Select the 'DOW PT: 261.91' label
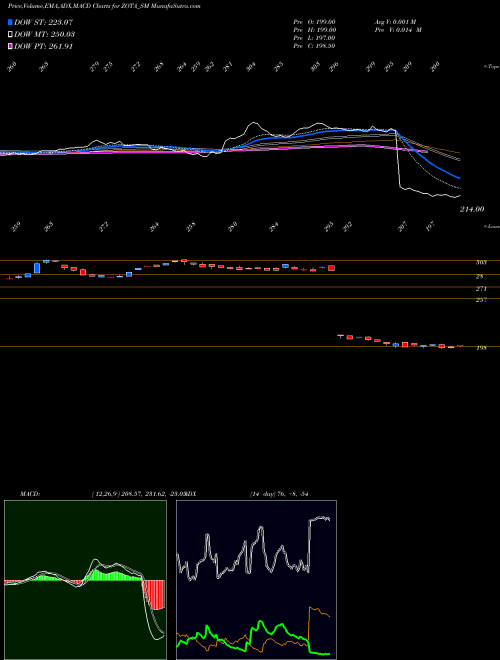Screen dimensions: 500x660 click(x=43, y=46)
